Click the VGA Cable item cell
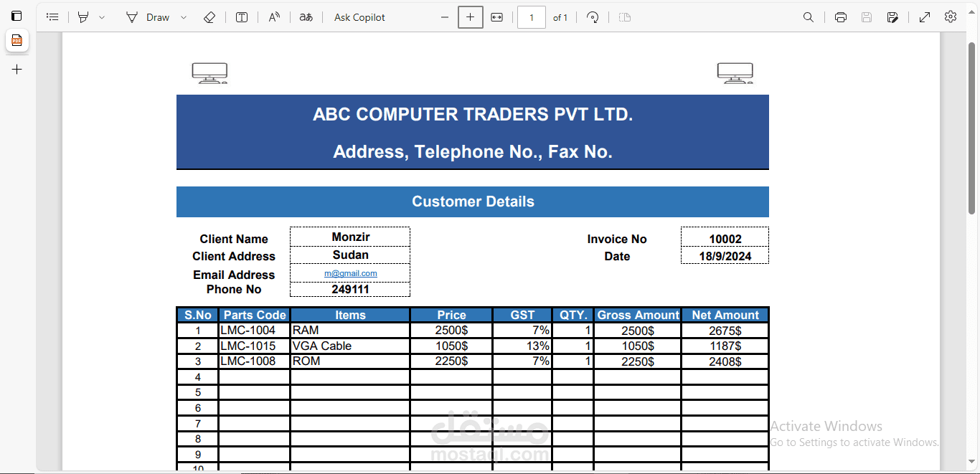Viewport: 980px width, 474px height. click(350, 346)
